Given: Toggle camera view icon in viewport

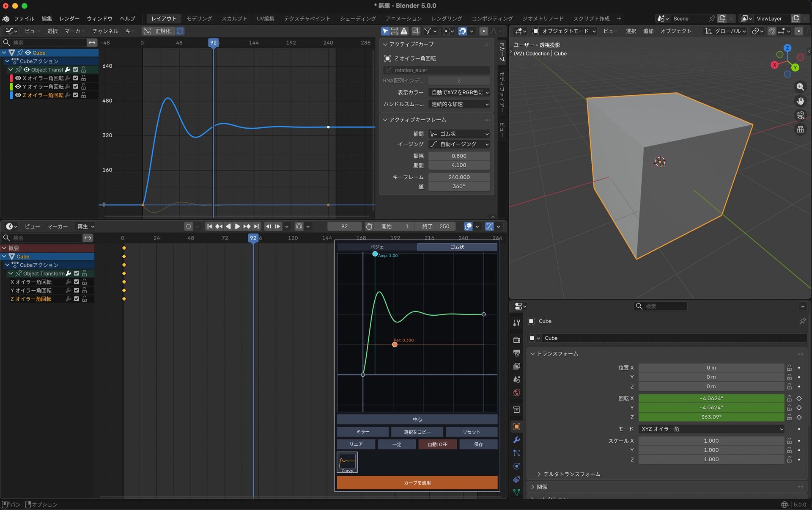Looking at the screenshot, I should (800, 115).
